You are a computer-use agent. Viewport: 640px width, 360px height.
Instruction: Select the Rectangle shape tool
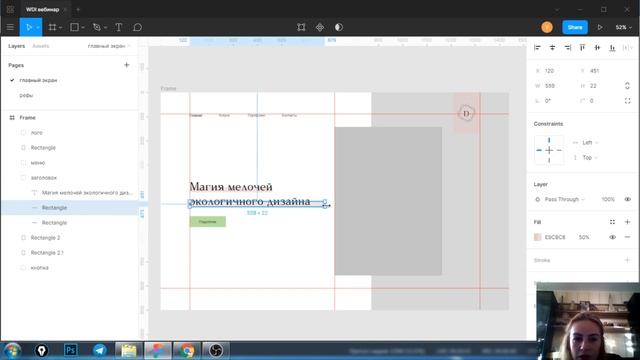pos(74,27)
